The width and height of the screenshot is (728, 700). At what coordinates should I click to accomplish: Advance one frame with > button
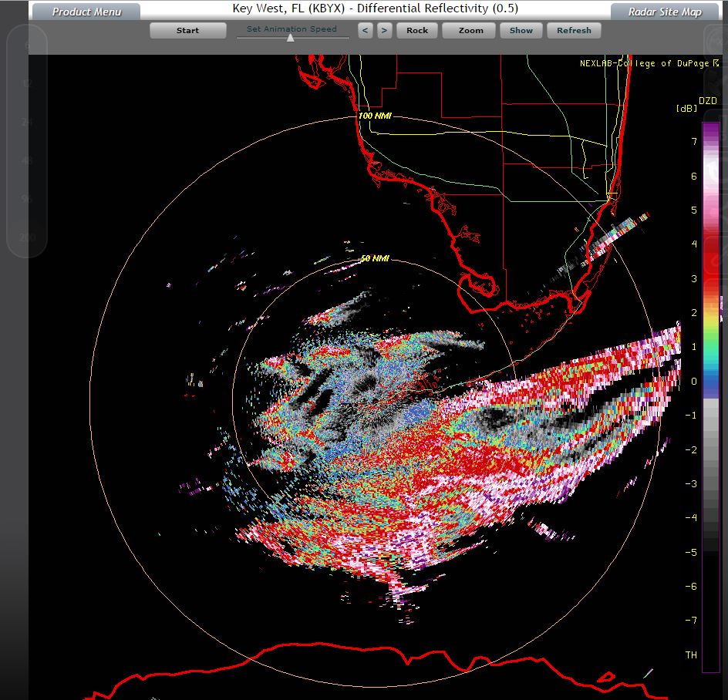tap(384, 31)
